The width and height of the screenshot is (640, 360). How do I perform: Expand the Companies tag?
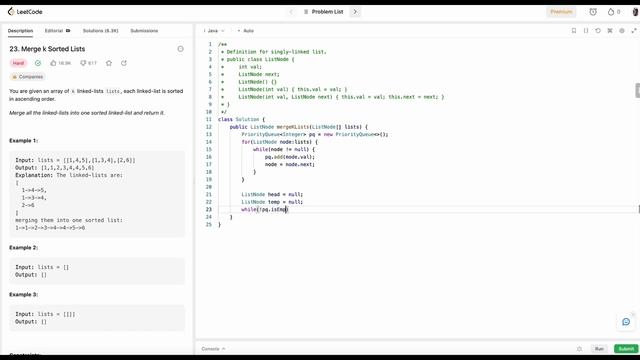(x=27, y=77)
